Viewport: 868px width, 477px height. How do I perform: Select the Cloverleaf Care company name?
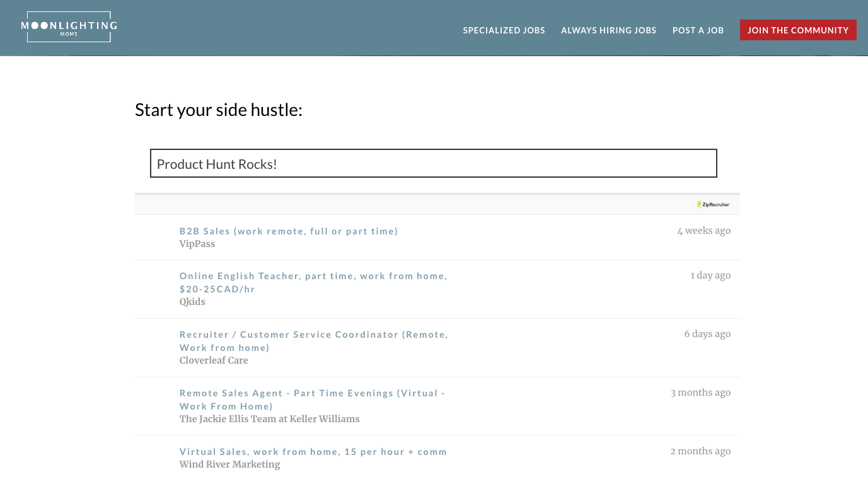tap(214, 360)
